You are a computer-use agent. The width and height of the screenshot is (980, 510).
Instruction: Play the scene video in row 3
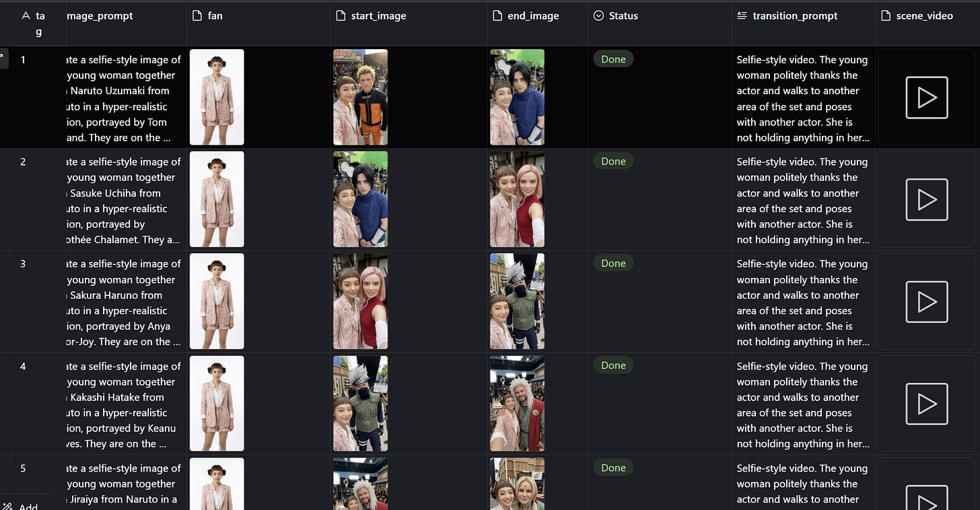(x=927, y=302)
